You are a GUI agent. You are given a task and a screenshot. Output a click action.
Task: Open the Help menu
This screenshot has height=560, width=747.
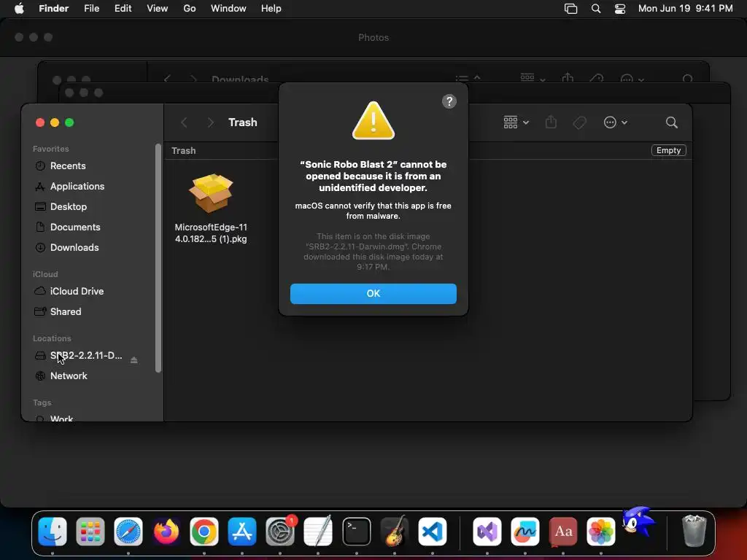point(271,9)
